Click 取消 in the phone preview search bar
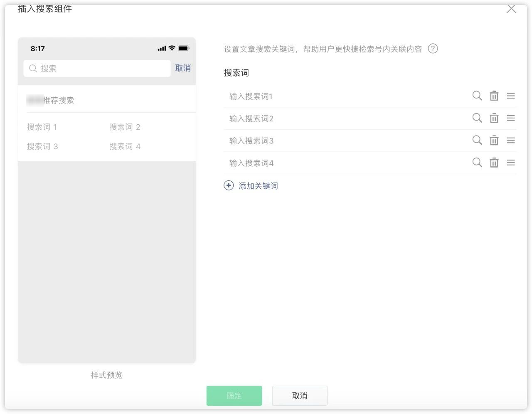The width and height of the screenshot is (532, 414). coord(182,68)
